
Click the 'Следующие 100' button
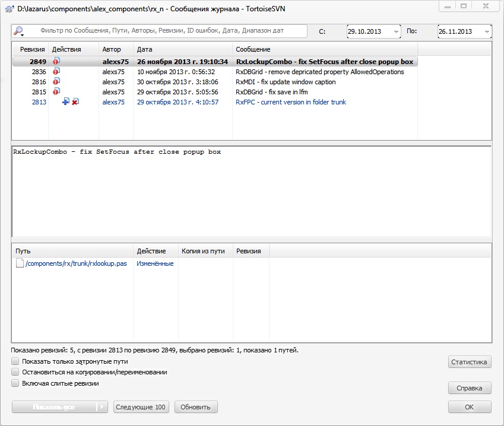[x=141, y=407]
